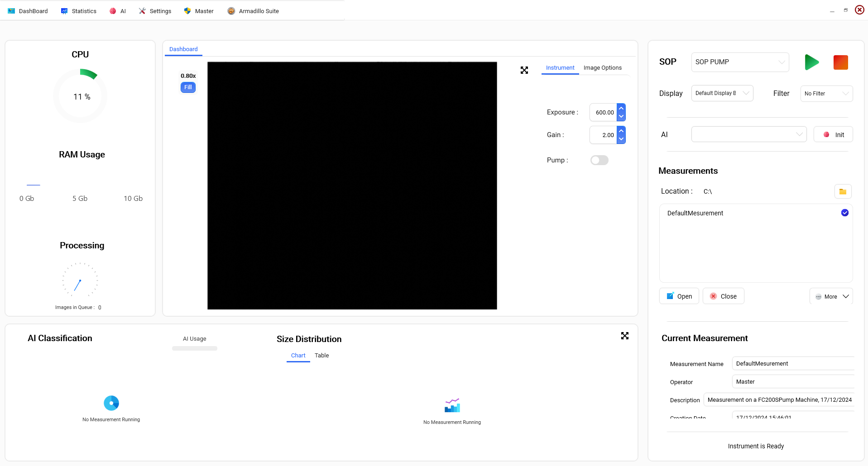The image size is (868, 466).
Task: Toggle the Fill zoom button
Action: coord(188,87)
